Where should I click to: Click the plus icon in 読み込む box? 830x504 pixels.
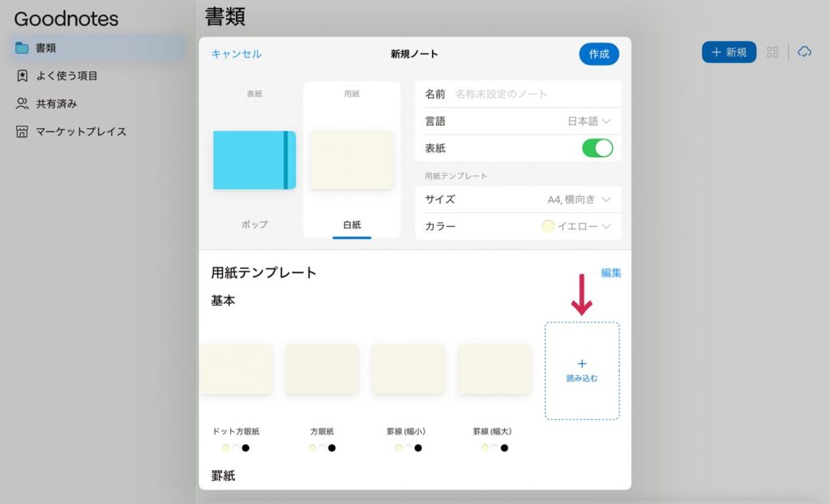(x=582, y=364)
